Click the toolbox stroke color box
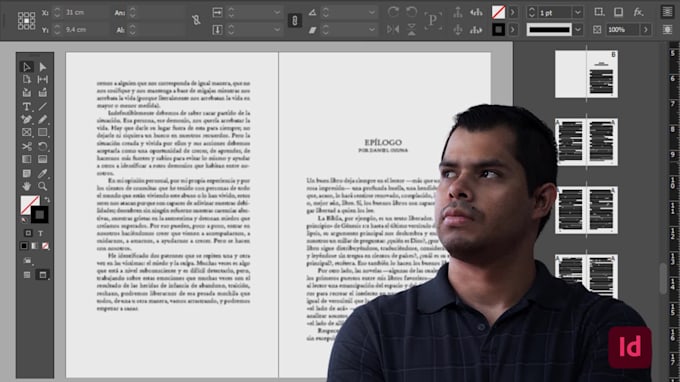The image size is (680, 382). 39,215
